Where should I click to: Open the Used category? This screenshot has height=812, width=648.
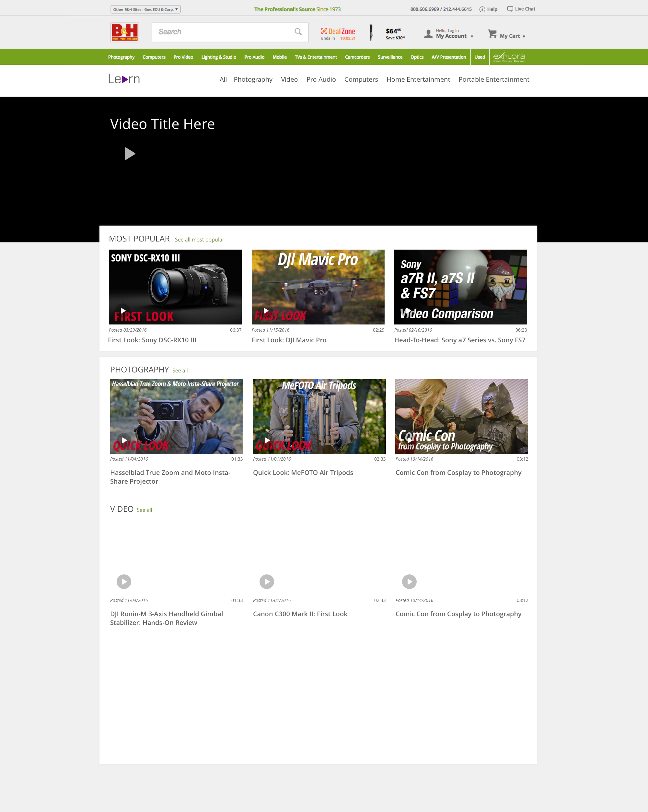[480, 57]
